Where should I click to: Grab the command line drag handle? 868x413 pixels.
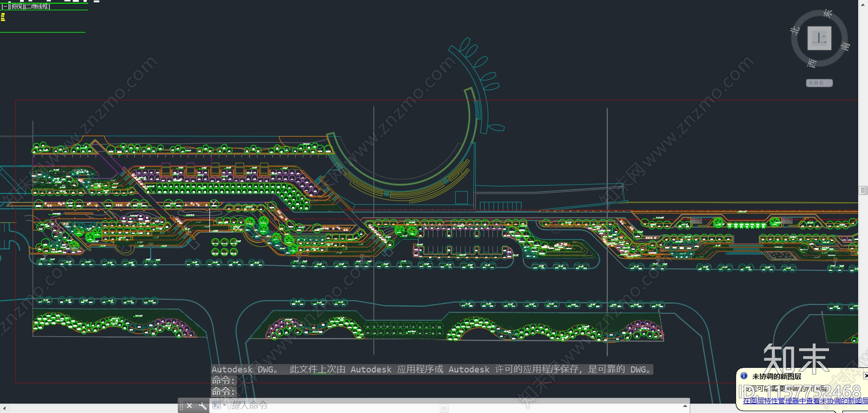pos(181,405)
